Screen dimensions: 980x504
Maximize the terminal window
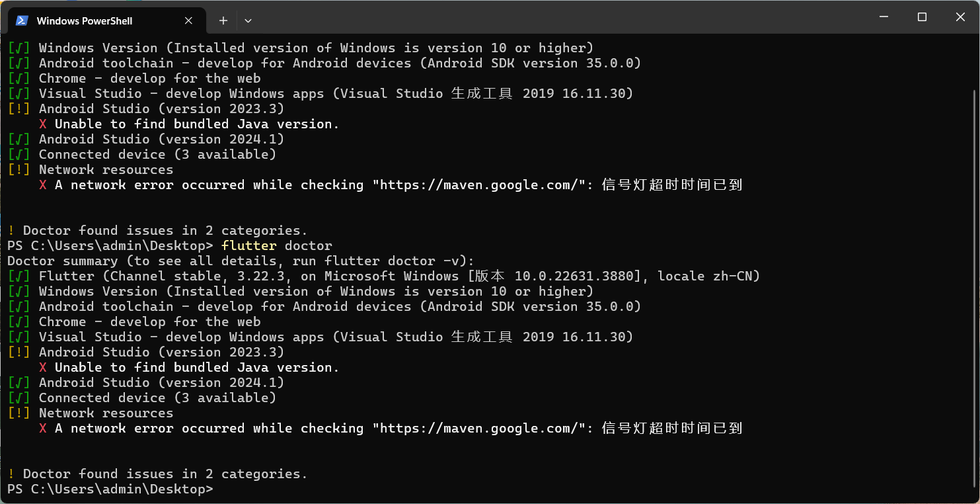point(922,17)
